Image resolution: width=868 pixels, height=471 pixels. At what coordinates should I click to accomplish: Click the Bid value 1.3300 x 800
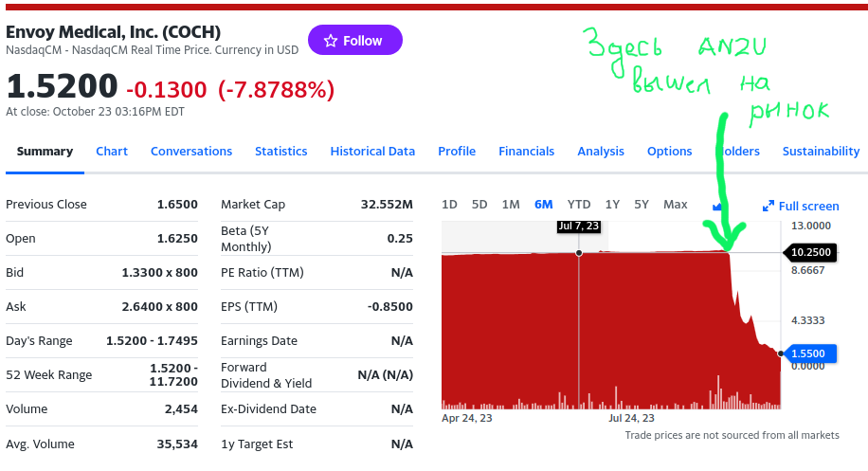tap(159, 272)
